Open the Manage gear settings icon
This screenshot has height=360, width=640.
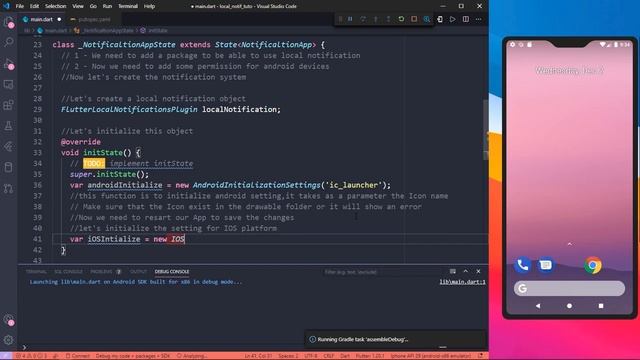click(9, 340)
